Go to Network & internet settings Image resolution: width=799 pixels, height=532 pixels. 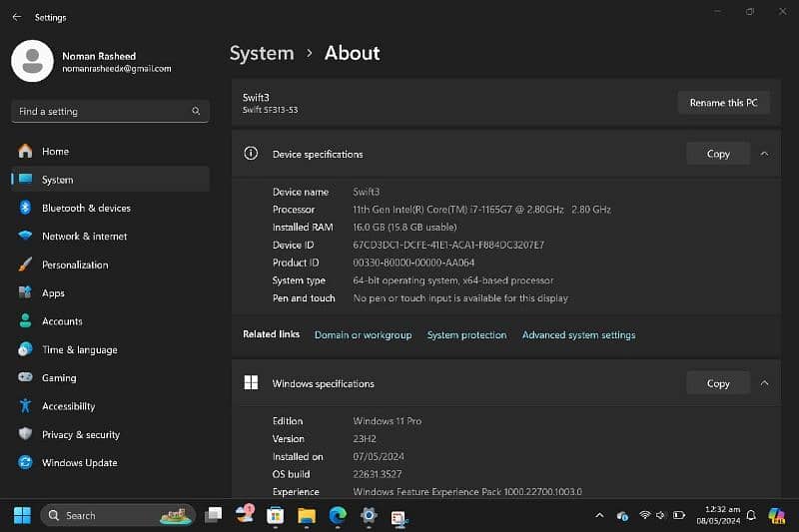pos(84,237)
